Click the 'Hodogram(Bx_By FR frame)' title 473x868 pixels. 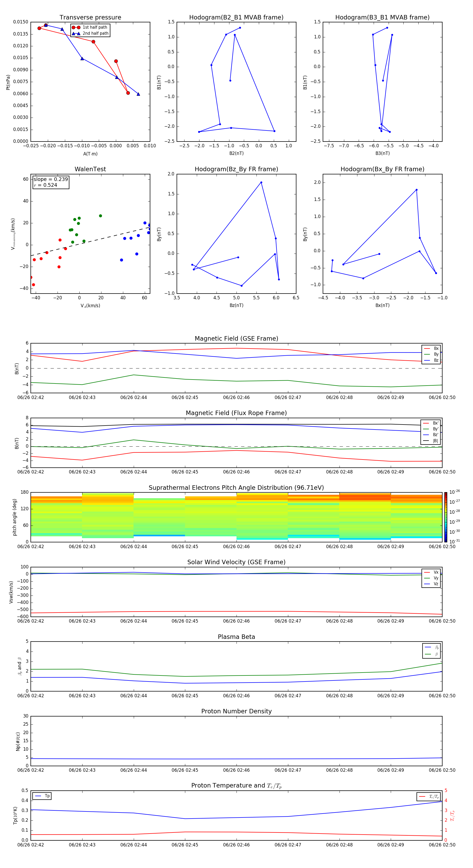(382, 169)
